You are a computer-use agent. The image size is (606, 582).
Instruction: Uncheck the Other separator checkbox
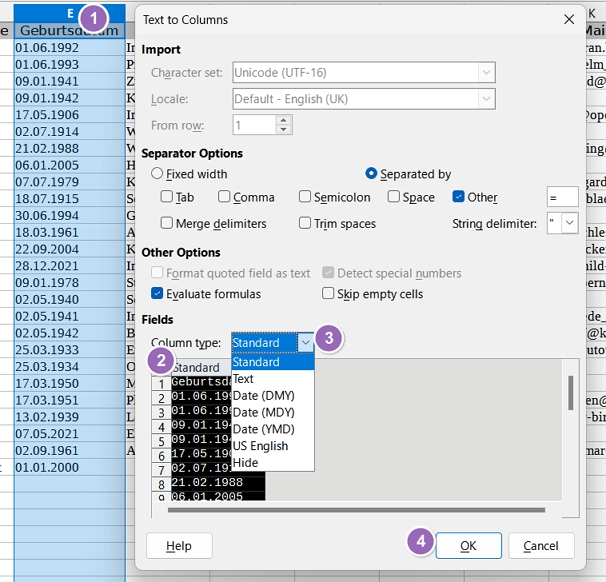[x=459, y=197]
